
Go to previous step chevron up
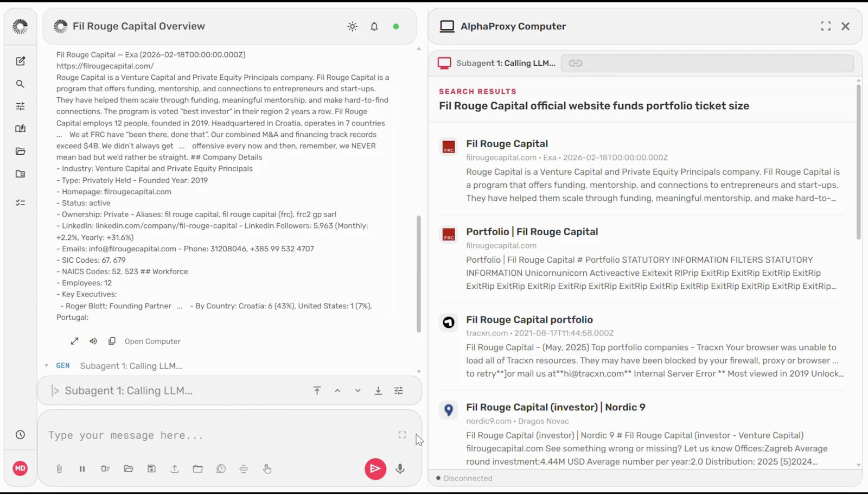[x=337, y=391]
